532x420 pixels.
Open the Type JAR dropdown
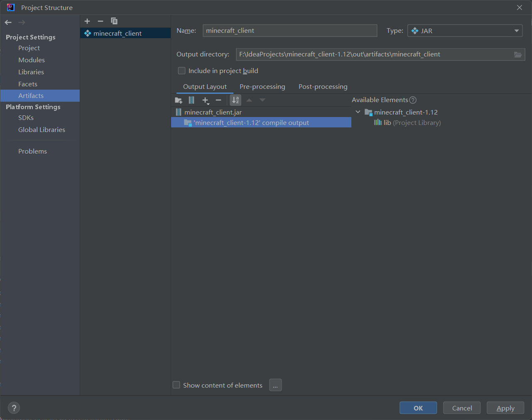click(x=465, y=31)
